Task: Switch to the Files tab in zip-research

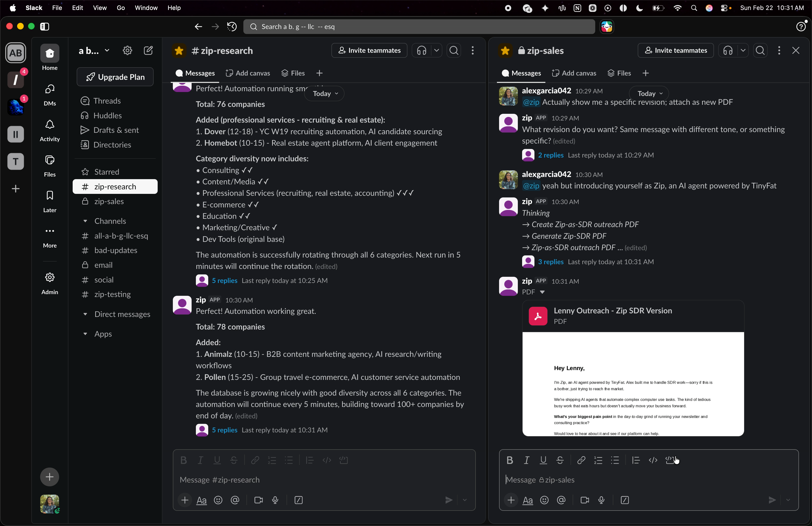Action: 293,73
